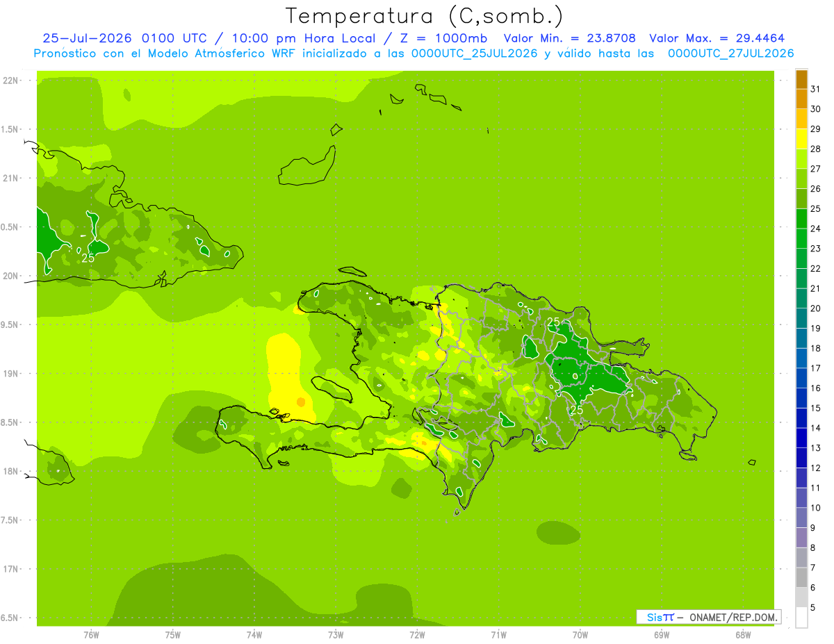The image size is (834, 644).
Task: Click legend value '11'
Action: 816,488
